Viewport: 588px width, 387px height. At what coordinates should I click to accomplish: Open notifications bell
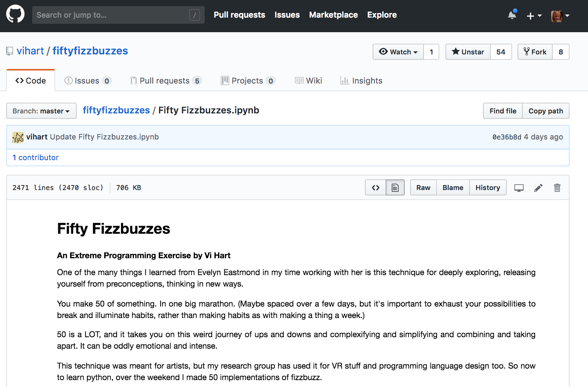coord(512,15)
